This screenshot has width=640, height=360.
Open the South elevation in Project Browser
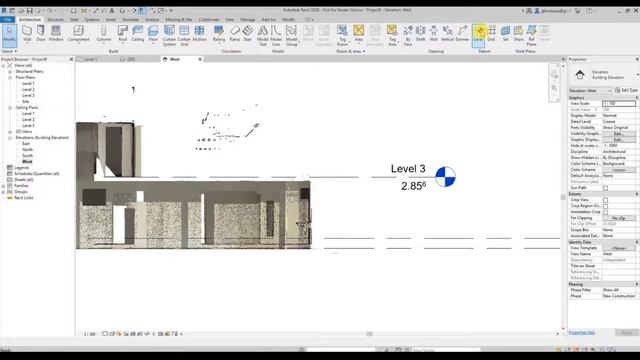point(27,156)
